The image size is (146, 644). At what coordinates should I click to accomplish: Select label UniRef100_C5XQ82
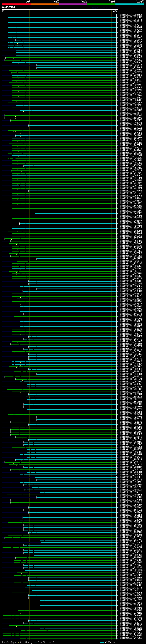pyautogui.click(x=131, y=284)
